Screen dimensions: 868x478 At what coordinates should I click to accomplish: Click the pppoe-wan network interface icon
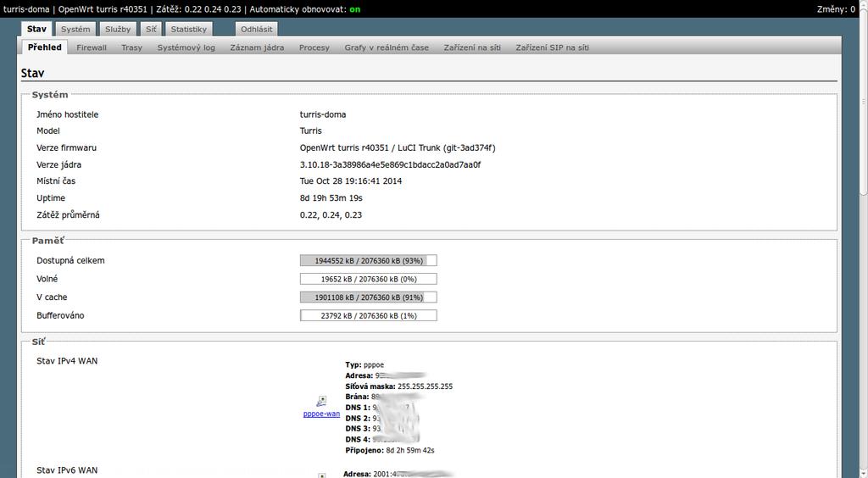(x=321, y=402)
